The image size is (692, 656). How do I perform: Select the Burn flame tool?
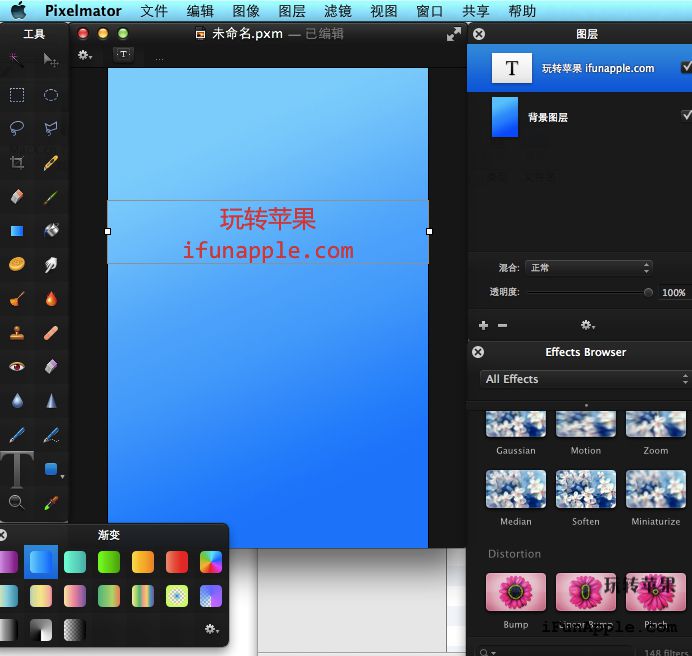(51, 299)
